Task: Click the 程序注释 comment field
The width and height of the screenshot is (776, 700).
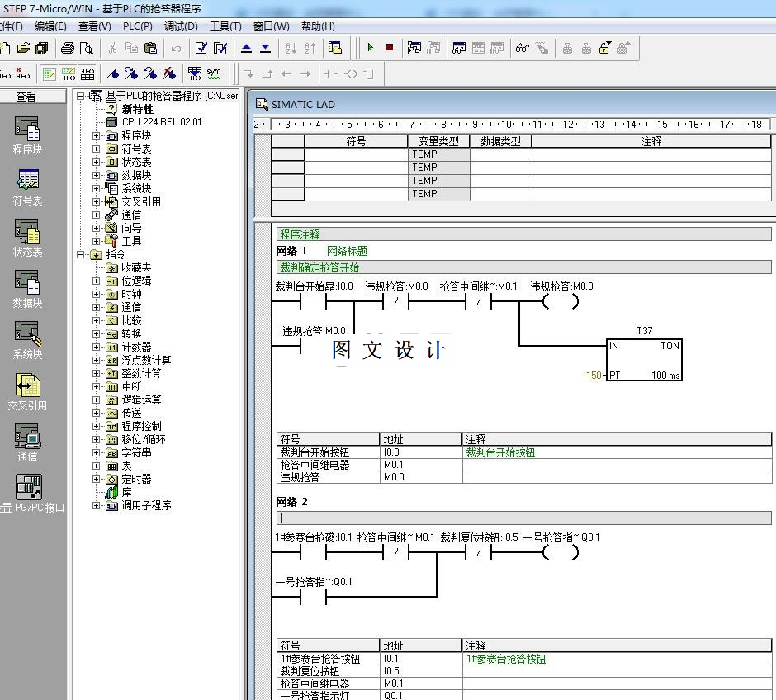Action: (523, 234)
